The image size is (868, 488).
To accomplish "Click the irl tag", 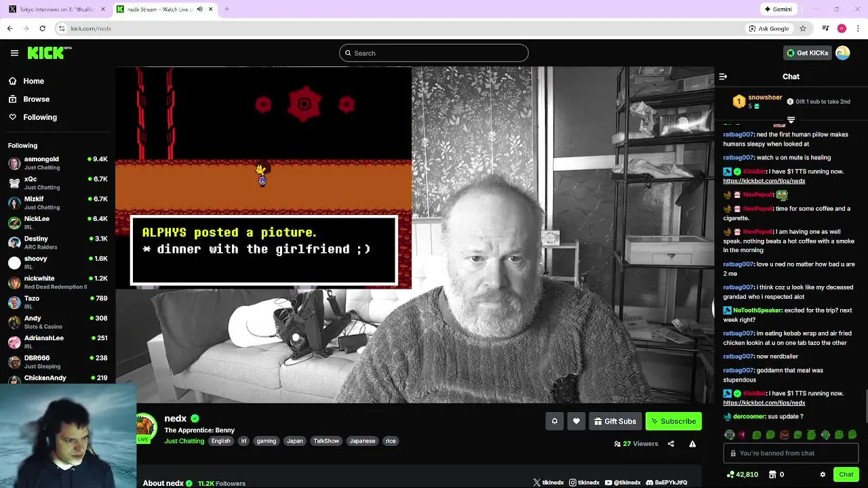I will (x=244, y=441).
